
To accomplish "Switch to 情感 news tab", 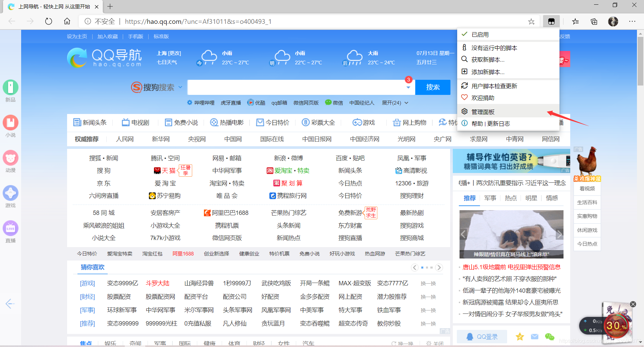I will click(552, 198).
